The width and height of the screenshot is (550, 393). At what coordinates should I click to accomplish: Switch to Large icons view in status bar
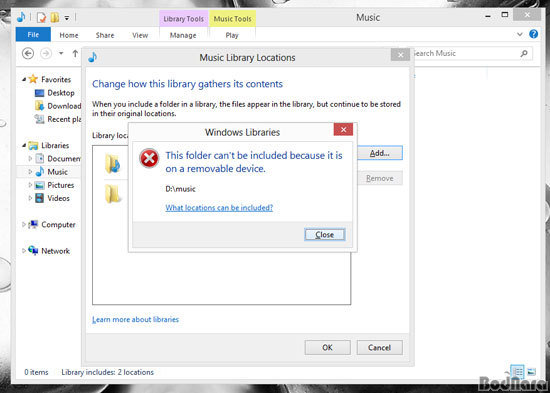[x=531, y=372]
